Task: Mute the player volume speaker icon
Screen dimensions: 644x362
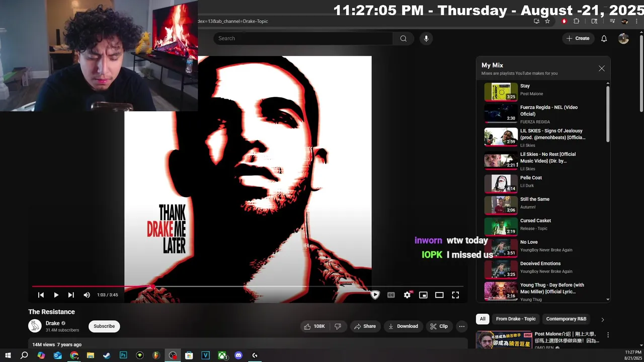Action: [x=87, y=295]
